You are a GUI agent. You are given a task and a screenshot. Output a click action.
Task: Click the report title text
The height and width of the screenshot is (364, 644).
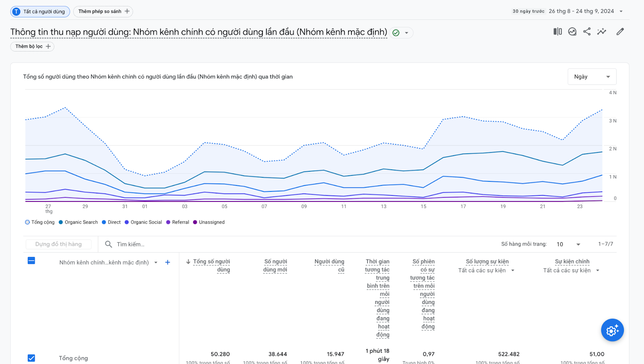tap(199, 32)
